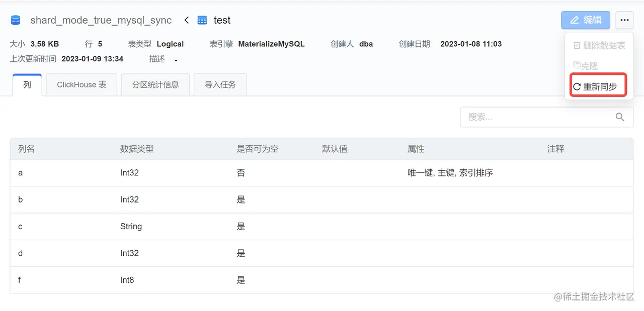Image resolution: width=644 pixels, height=311 pixels.
Task: Click the blue database icon
Action: point(16,20)
